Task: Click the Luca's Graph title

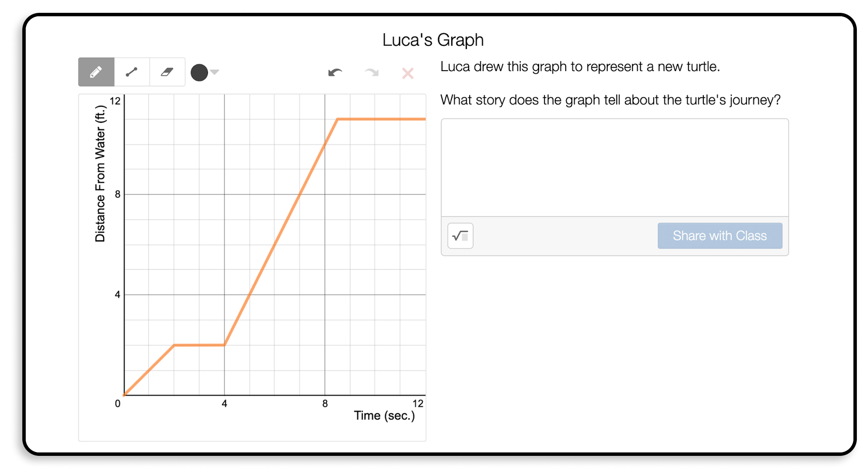Action: click(433, 39)
